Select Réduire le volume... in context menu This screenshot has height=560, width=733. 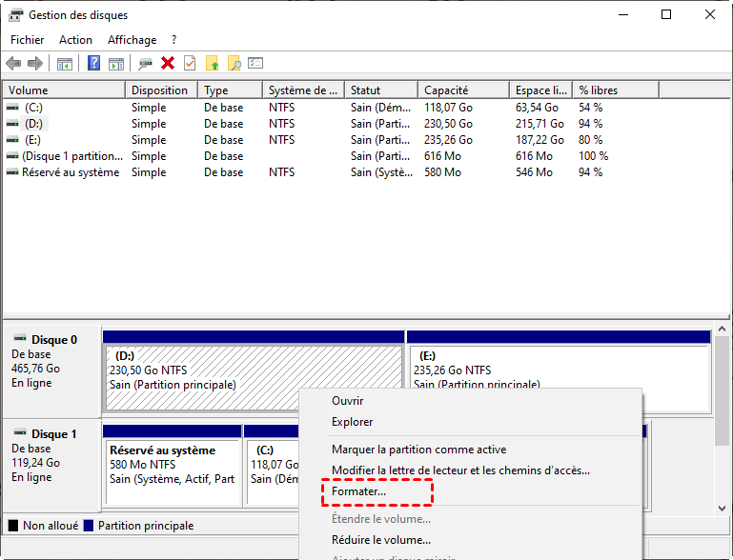pos(380,540)
